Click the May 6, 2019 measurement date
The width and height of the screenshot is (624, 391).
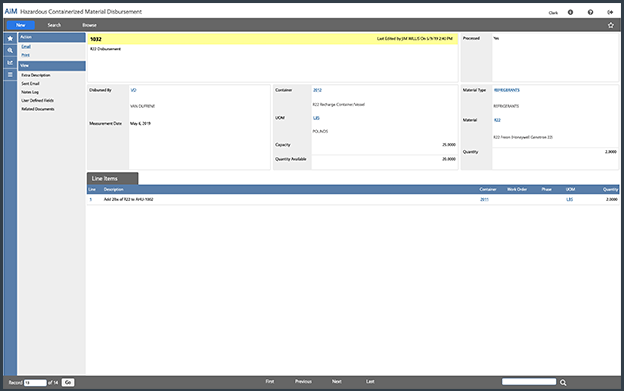(140, 124)
